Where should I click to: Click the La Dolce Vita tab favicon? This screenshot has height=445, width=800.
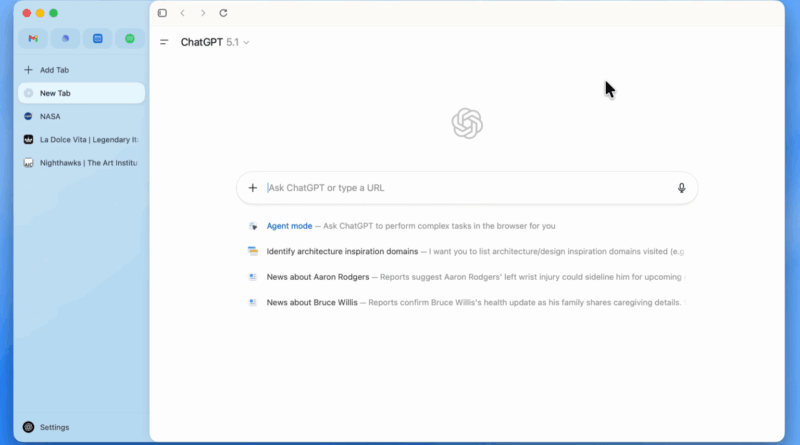29,140
